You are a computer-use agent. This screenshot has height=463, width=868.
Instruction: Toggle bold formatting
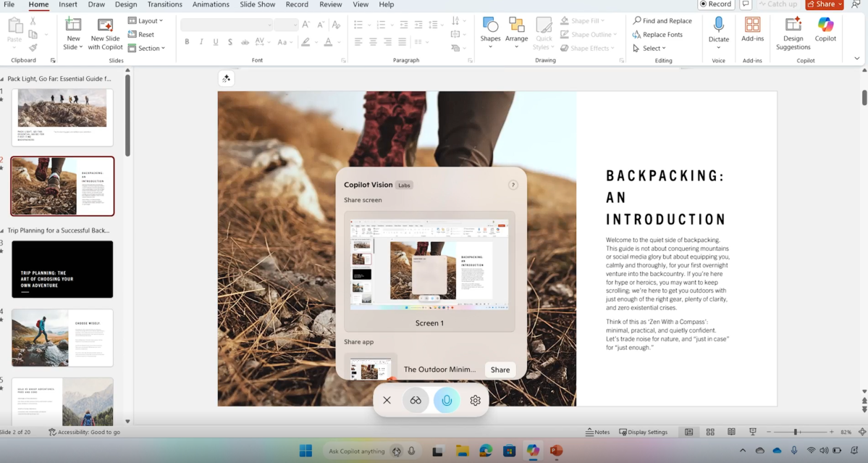click(187, 42)
